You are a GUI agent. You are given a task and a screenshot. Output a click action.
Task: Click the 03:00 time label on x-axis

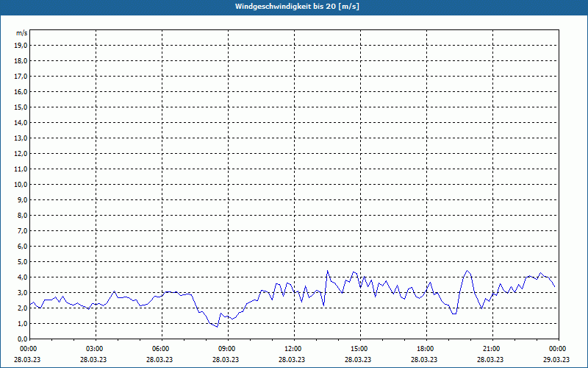coord(96,349)
